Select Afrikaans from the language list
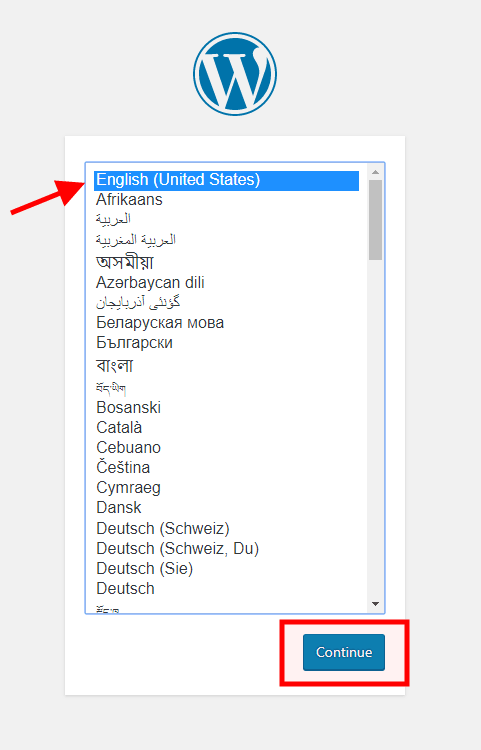 (226, 199)
